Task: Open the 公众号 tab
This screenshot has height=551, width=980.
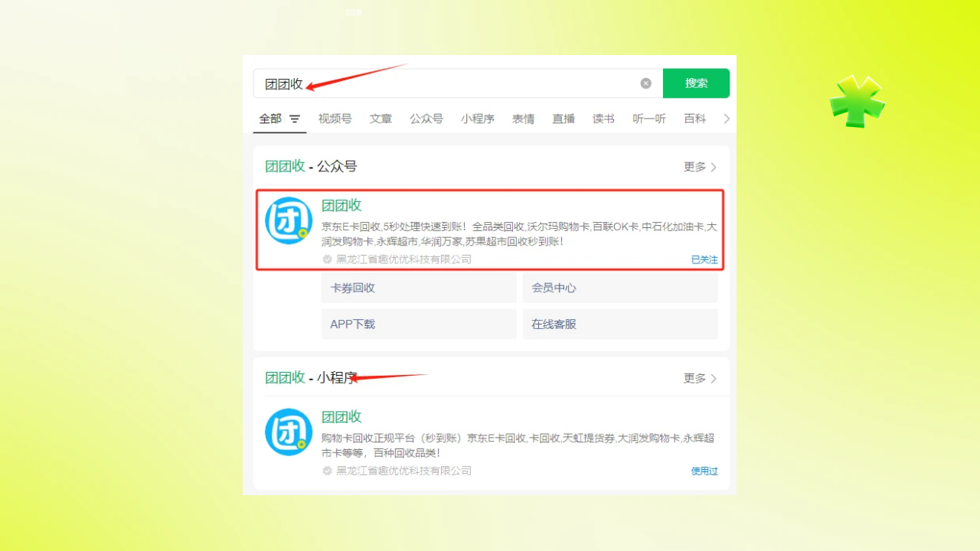Action: point(426,119)
